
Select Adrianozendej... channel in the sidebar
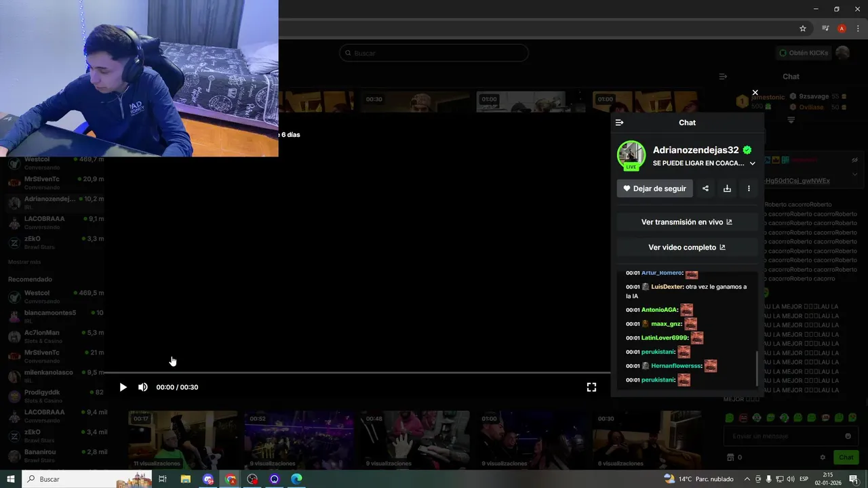tap(56, 203)
